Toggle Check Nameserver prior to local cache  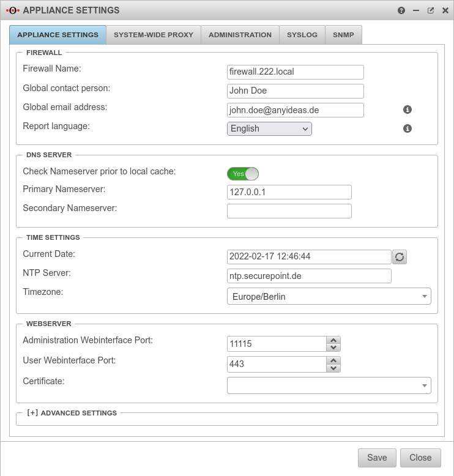pos(243,174)
